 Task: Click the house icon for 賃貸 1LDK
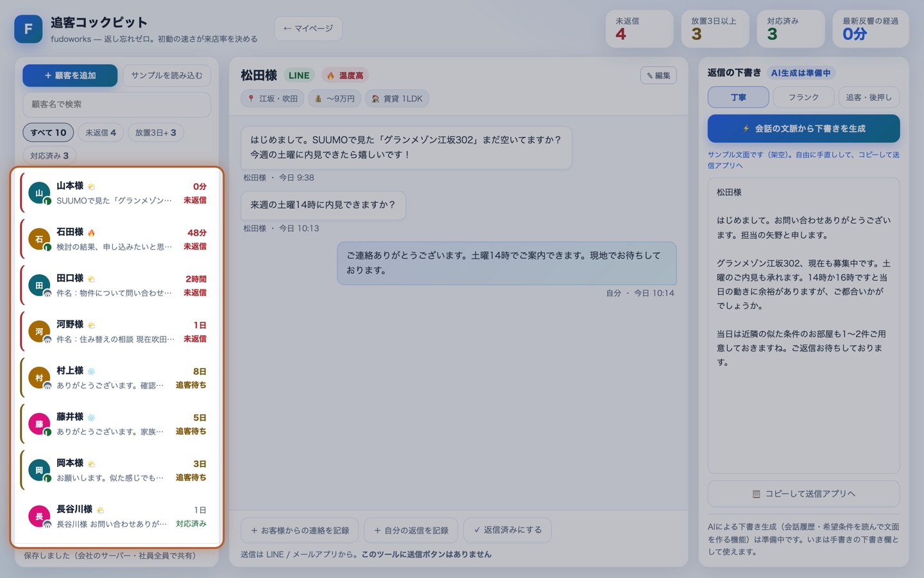375,99
